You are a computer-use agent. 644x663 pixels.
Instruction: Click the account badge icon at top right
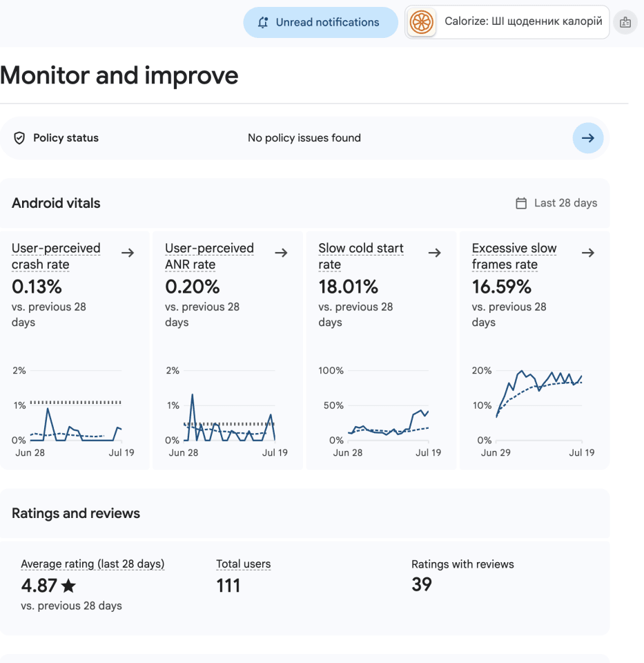(625, 22)
